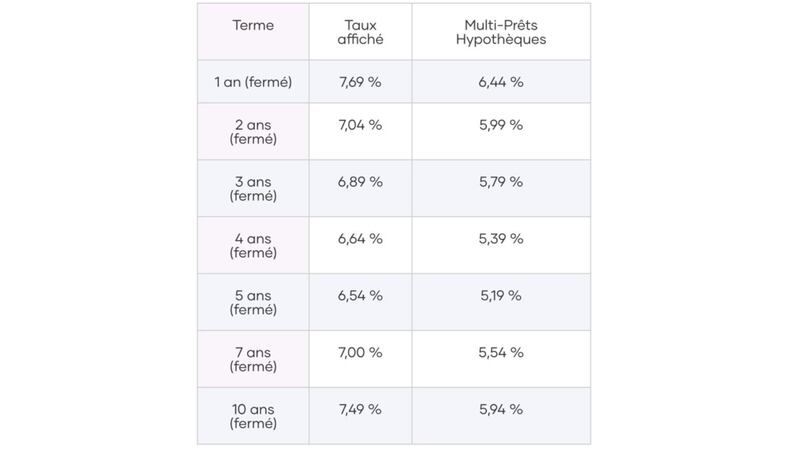The width and height of the screenshot is (800, 450).
Task: Select the 5 ans (fermé) term cell
Action: (253, 303)
